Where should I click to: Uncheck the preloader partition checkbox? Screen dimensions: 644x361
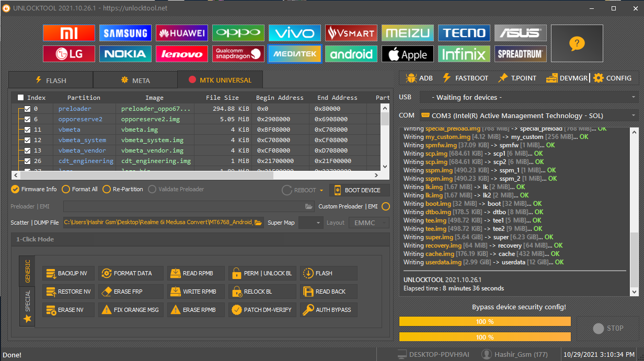28,109
